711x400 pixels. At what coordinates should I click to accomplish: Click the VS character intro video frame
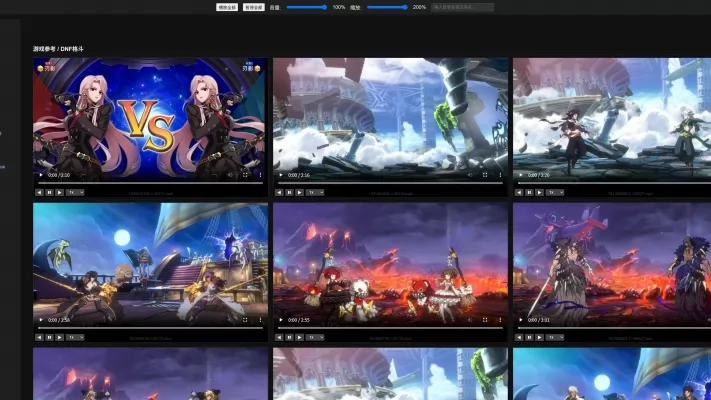[x=151, y=121]
